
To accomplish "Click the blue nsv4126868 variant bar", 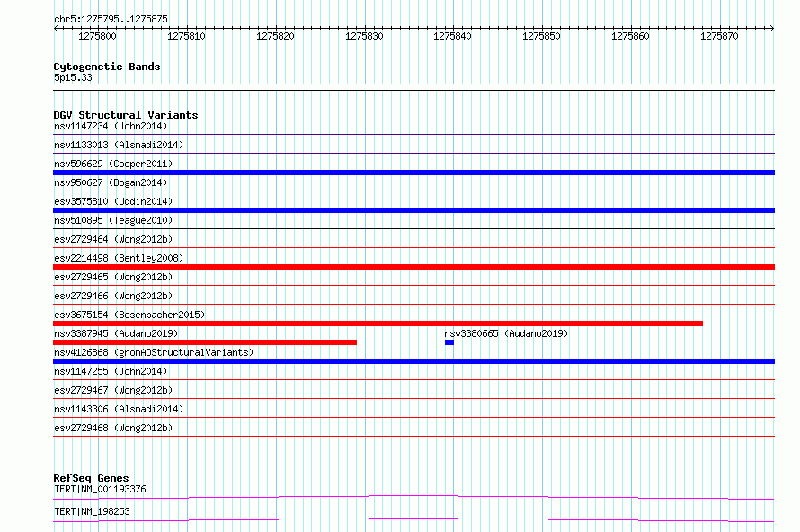I will pos(413,361).
